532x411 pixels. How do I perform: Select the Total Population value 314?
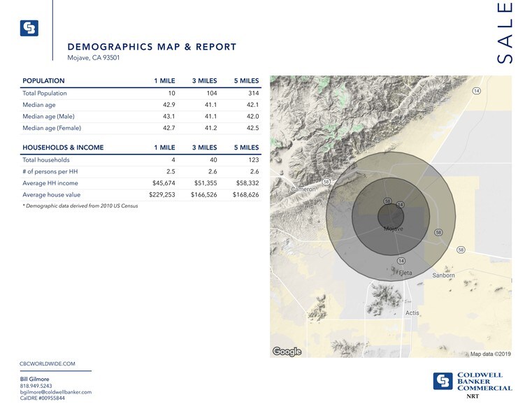254,93
